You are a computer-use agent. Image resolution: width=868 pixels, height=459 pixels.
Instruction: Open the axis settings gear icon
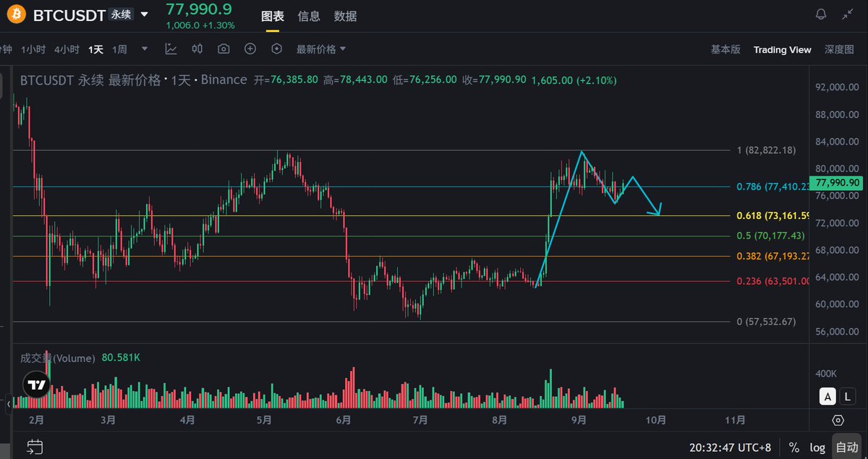(x=838, y=420)
